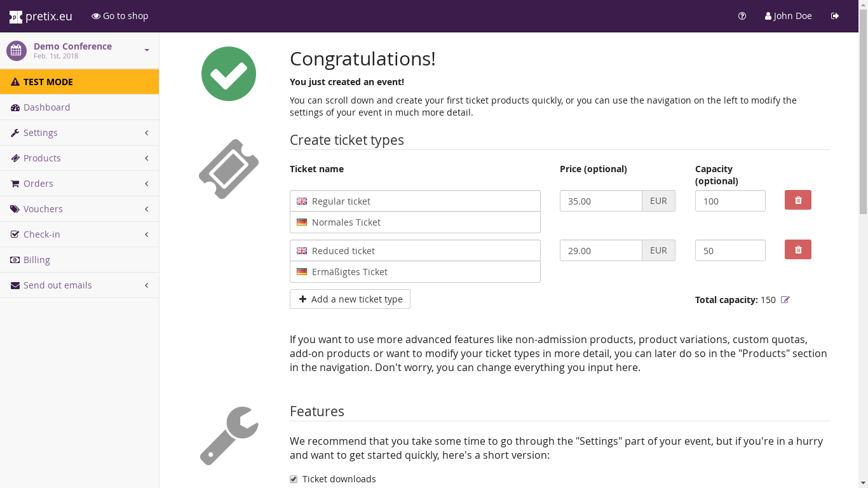Screen dimensions: 868x488
Task: Click the Billing money icon
Action: coord(15,260)
